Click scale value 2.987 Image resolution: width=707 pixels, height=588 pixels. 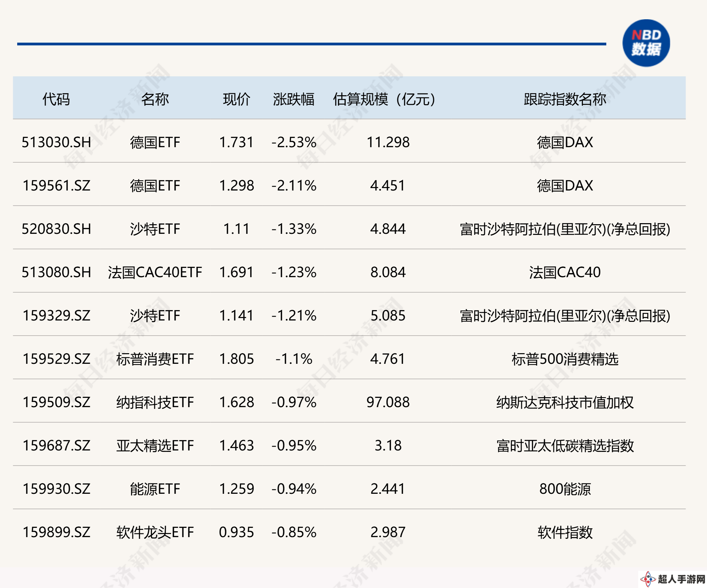click(x=388, y=532)
